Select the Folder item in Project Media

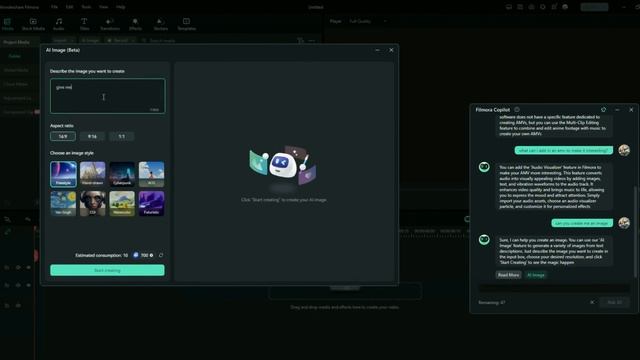[15, 56]
